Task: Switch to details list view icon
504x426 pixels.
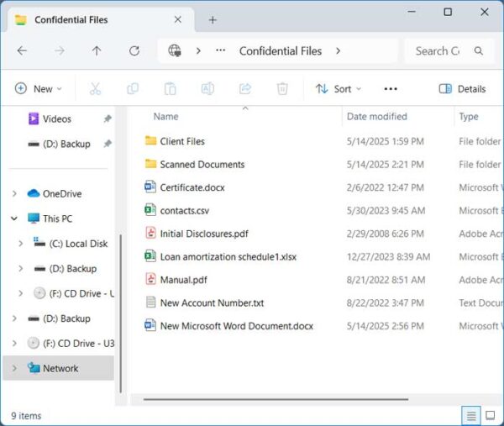Action: [471, 416]
